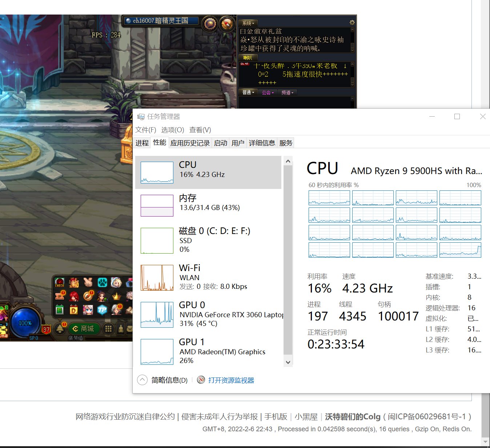
Task: Switch to the 进程 tab
Action: pyautogui.click(x=142, y=143)
